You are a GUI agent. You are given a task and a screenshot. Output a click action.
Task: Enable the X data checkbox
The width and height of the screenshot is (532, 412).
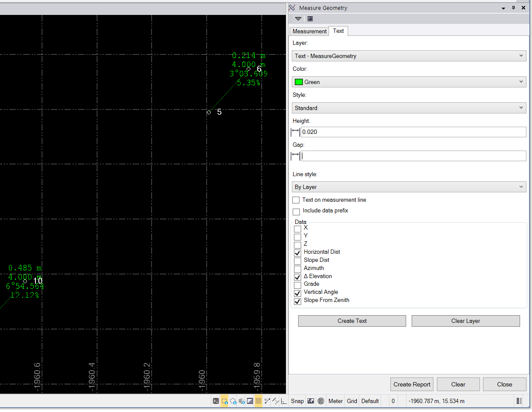pyautogui.click(x=298, y=229)
